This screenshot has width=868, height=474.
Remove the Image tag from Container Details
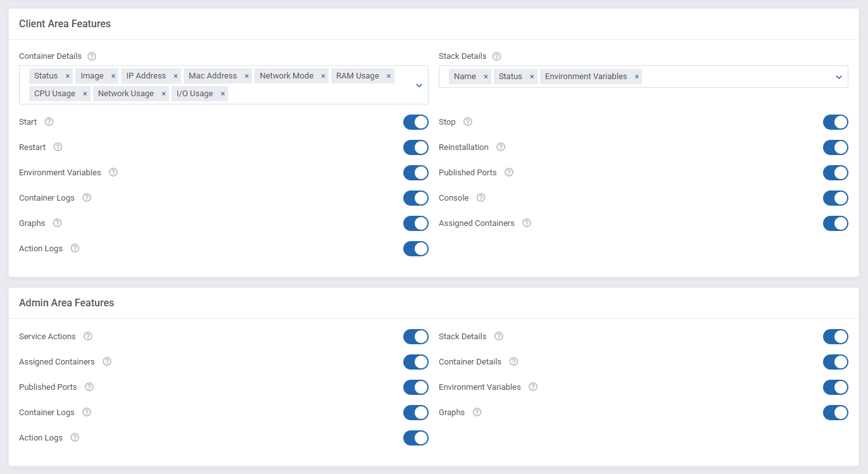(113, 76)
